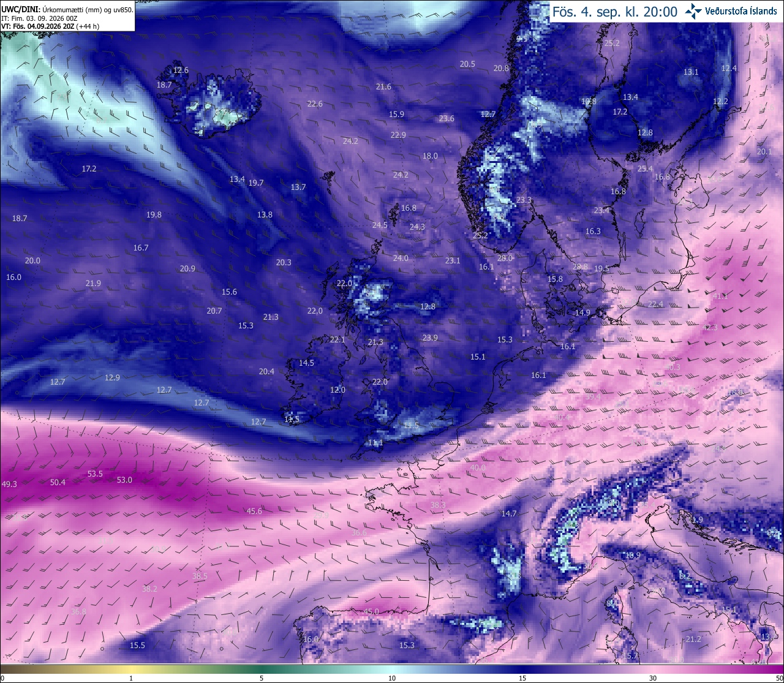Image resolution: width=784 pixels, height=683 pixels.
Task: Click the UWC/DINI title in header box
Action: pos(20,9)
